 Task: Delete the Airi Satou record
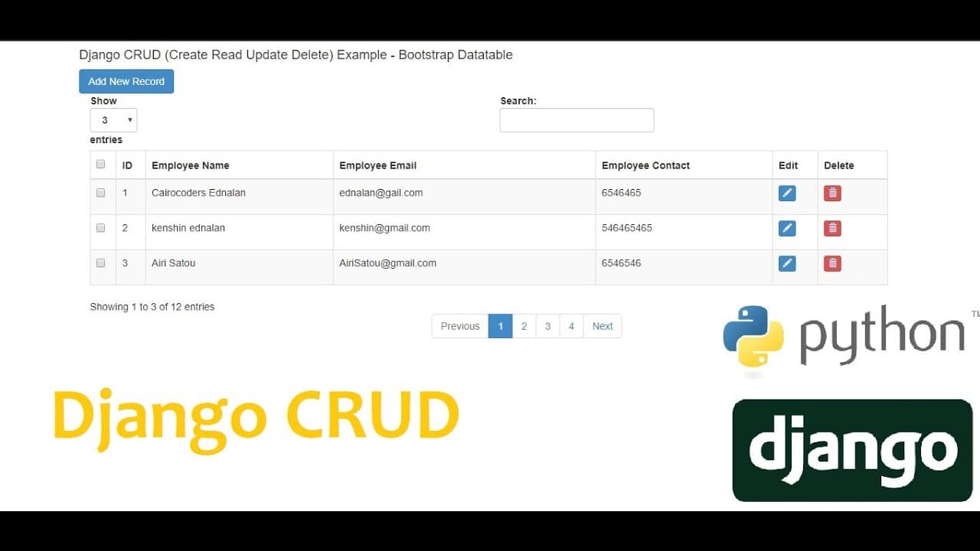(x=832, y=263)
